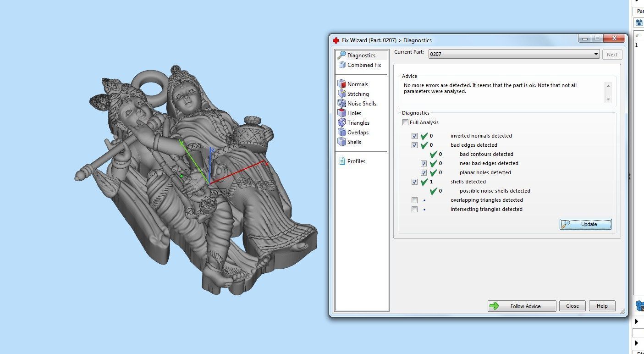Enable intersecting triangles detected checkbox
The width and height of the screenshot is (644, 354).
point(414,210)
